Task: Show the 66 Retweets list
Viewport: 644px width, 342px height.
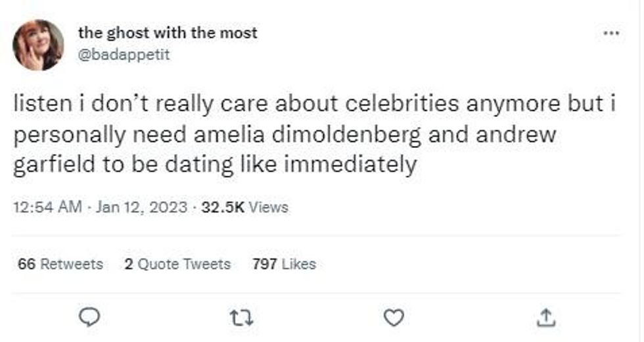Action: coord(60,264)
